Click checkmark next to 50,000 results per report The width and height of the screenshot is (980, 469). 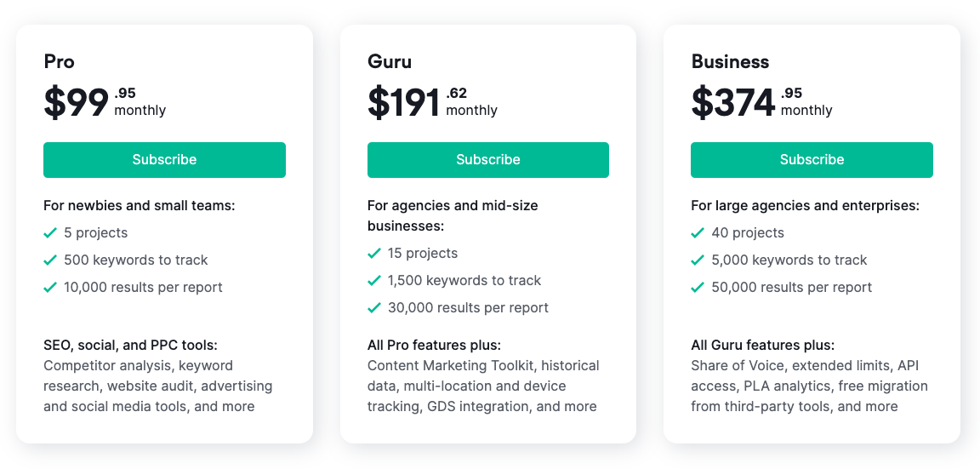coord(698,288)
